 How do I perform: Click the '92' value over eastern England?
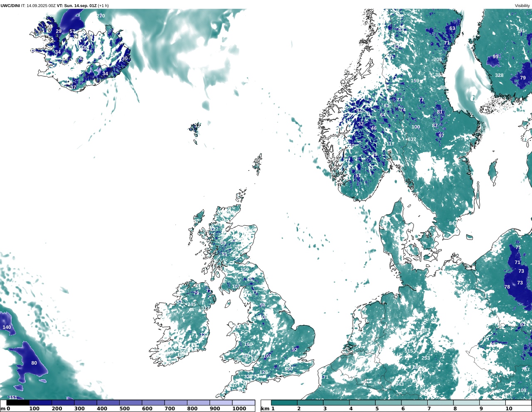point(295,350)
